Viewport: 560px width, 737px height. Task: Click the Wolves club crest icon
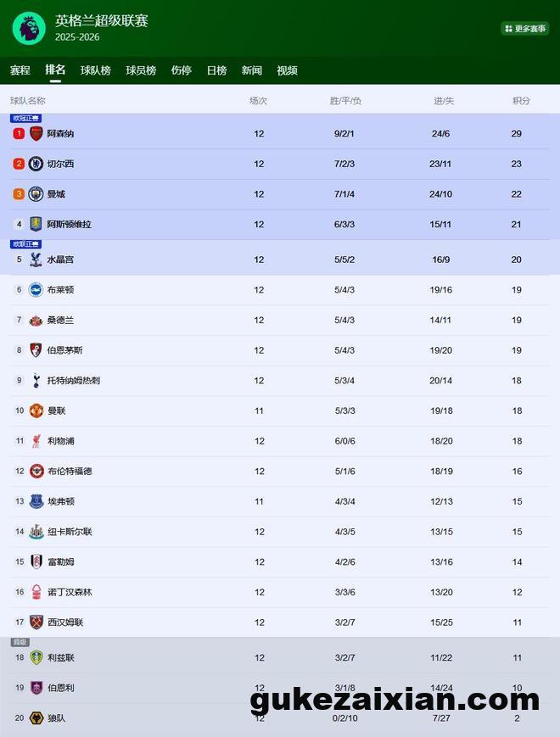36,718
